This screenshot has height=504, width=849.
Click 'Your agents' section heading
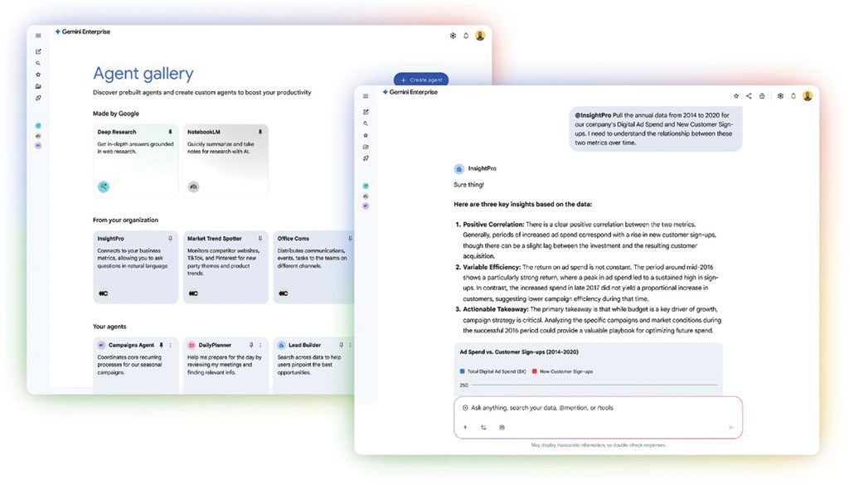point(109,327)
